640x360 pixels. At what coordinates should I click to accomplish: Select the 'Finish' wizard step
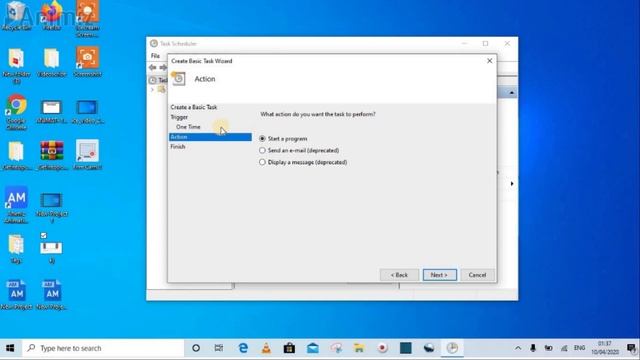pos(178,147)
